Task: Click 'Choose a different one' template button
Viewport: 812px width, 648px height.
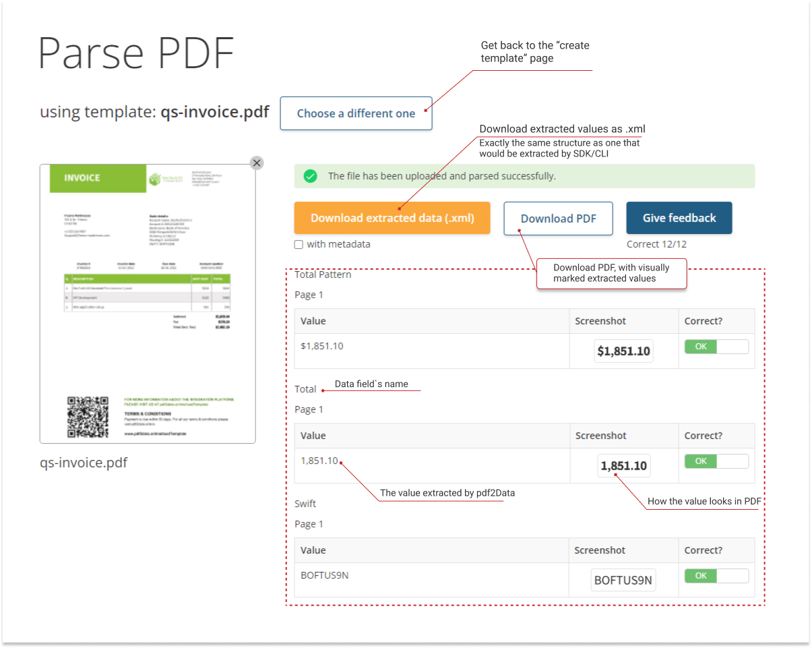Action: pos(356,113)
